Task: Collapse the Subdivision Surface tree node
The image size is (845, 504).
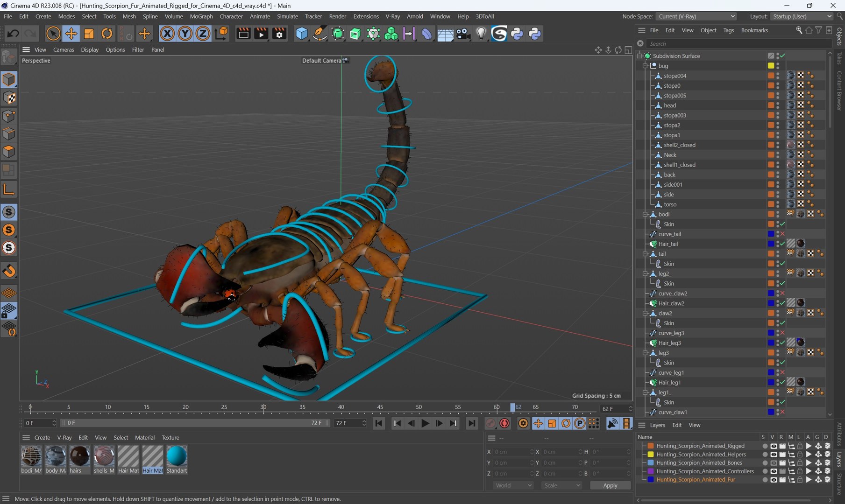Action: (x=639, y=56)
